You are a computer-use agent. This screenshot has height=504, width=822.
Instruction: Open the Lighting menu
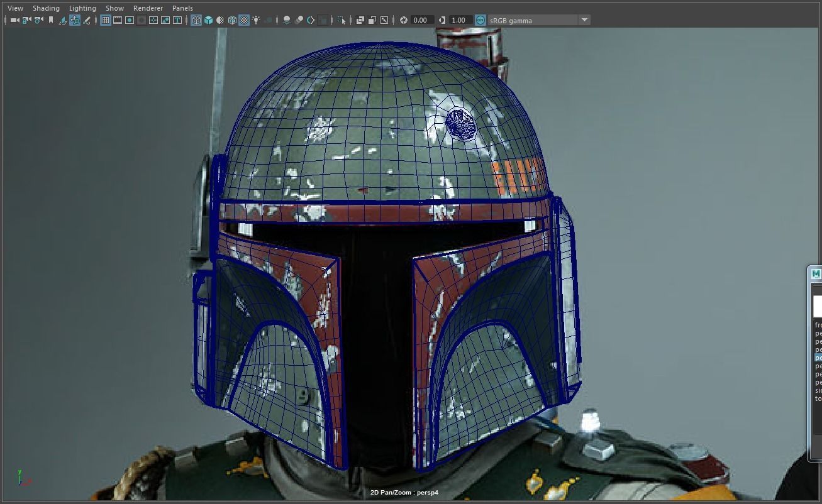[x=82, y=8]
